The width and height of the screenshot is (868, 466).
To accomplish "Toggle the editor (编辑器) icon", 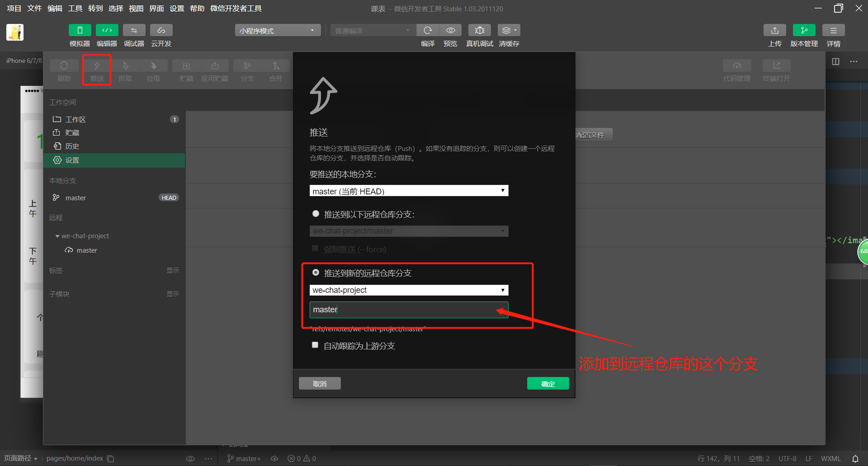I will [107, 30].
